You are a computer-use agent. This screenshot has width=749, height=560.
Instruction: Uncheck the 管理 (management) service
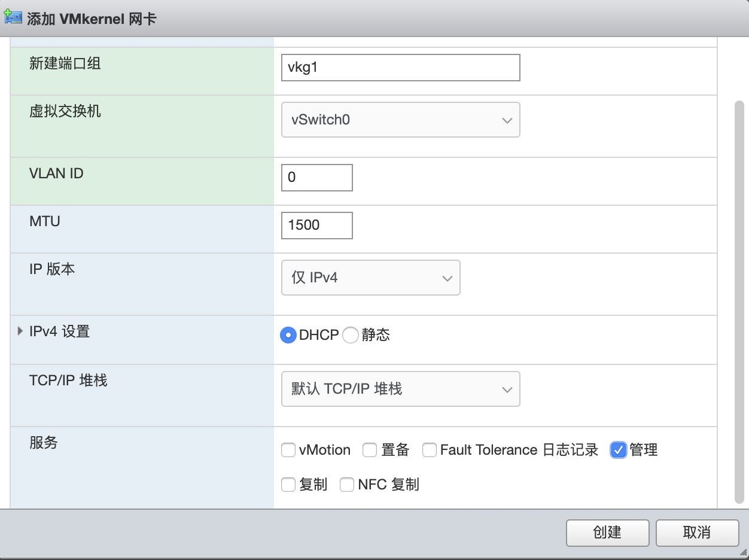[618, 450]
